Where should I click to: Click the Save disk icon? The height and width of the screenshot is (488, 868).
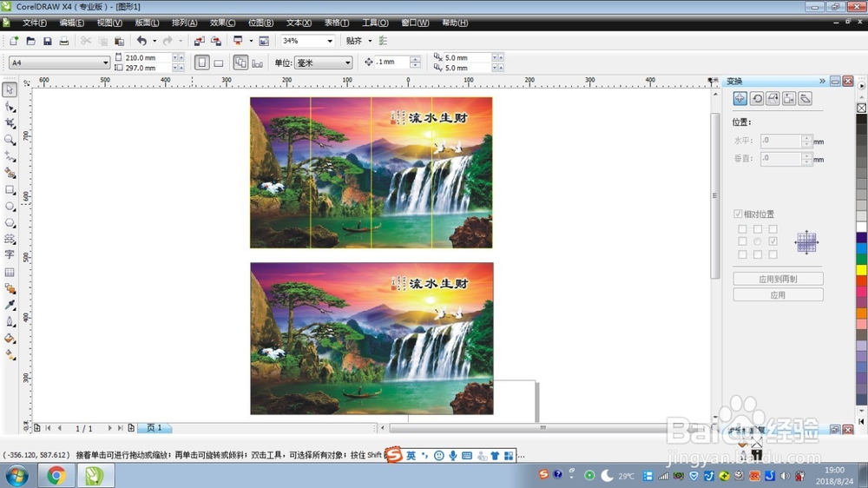pos(48,41)
